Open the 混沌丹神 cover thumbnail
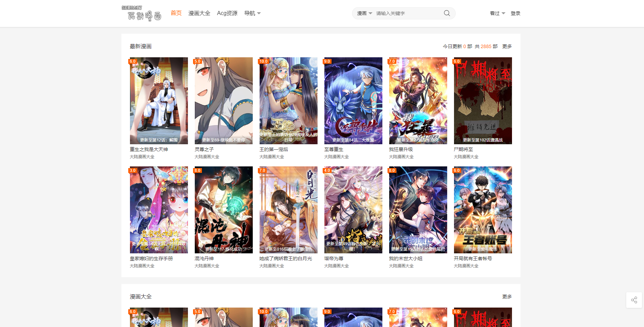Image resolution: width=644 pixels, height=327 pixels. pyautogui.click(x=224, y=210)
